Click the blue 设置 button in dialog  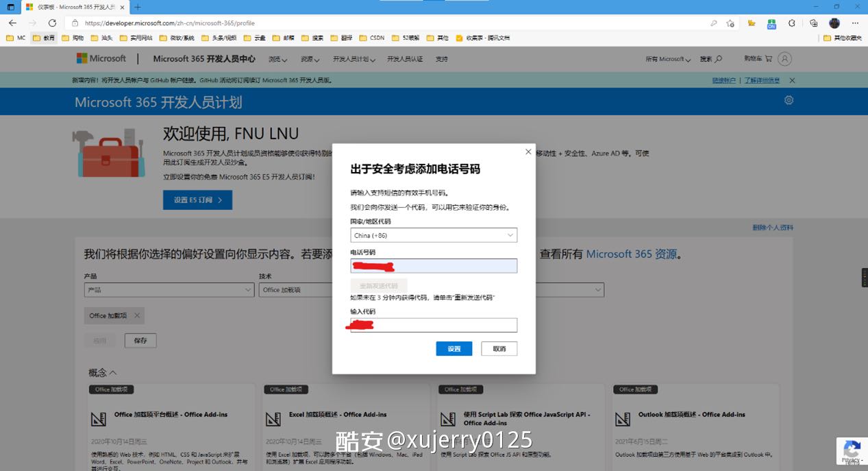click(x=454, y=349)
